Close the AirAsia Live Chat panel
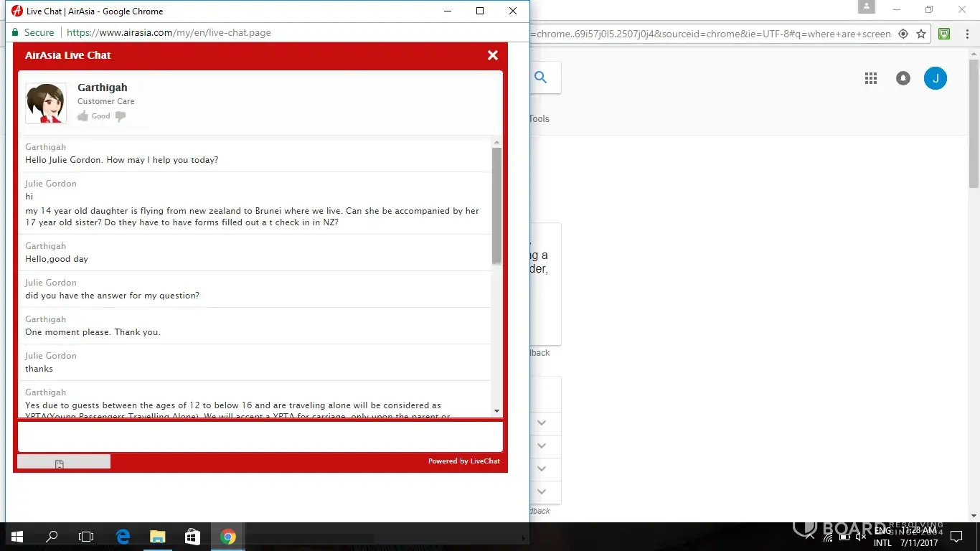Image resolution: width=980 pixels, height=551 pixels. [492, 55]
